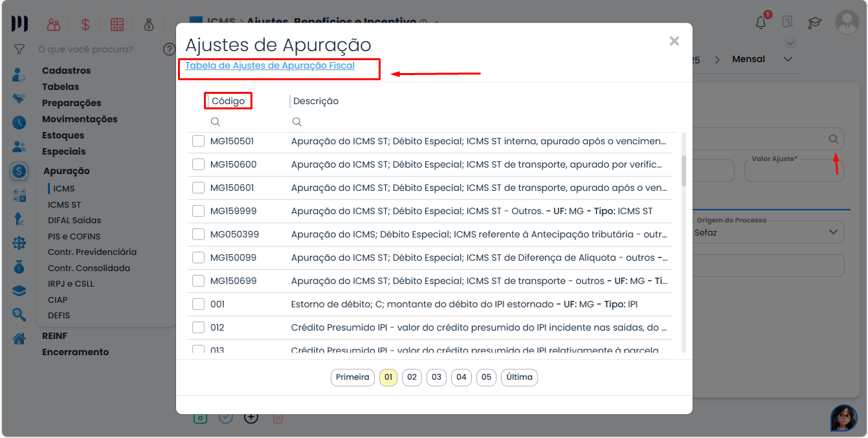Image resolution: width=868 pixels, height=438 pixels.
Task: Close the Ajustes de Apuração dialog
Action: (x=674, y=41)
